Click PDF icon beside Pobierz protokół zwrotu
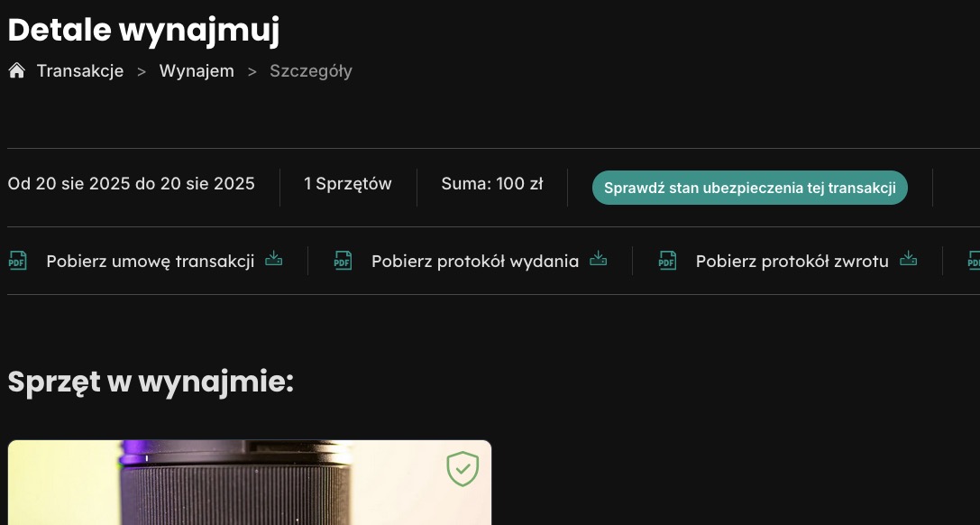 point(667,261)
